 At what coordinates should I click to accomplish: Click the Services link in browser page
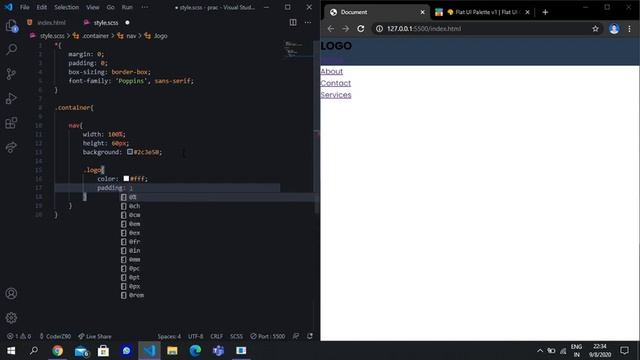336,95
